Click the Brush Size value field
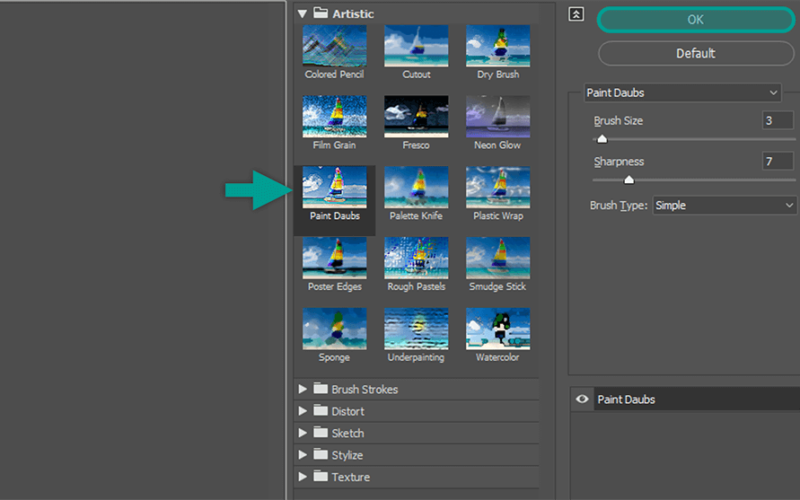This screenshot has height=500, width=800. [x=778, y=121]
